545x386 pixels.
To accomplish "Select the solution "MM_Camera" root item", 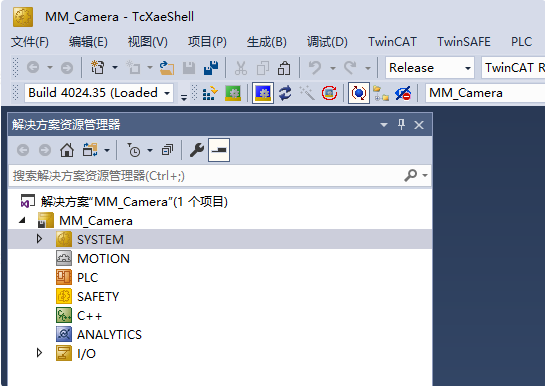I will [134, 202].
